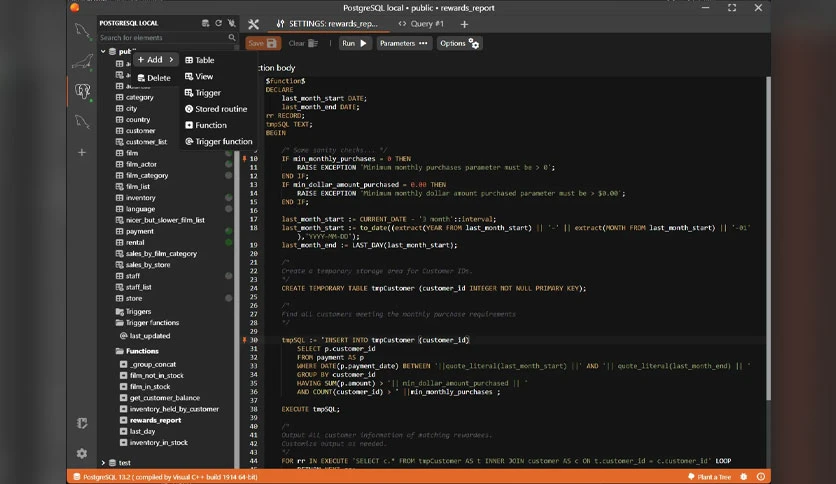Open the Trigger functions folder
Image resolution: width=836 pixels, height=484 pixels.
pyautogui.click(x=147, y=322)
